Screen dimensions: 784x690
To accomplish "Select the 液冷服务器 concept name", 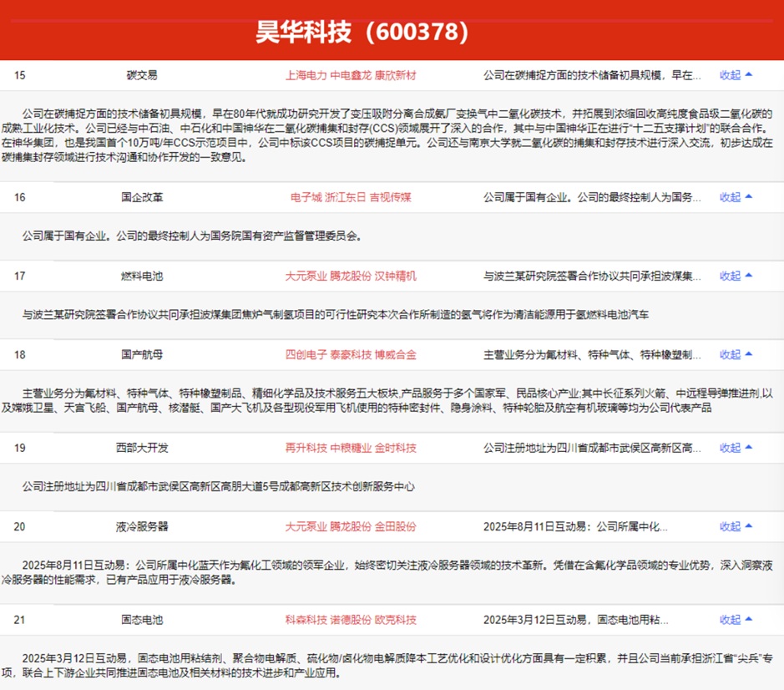I will [142, 526].
